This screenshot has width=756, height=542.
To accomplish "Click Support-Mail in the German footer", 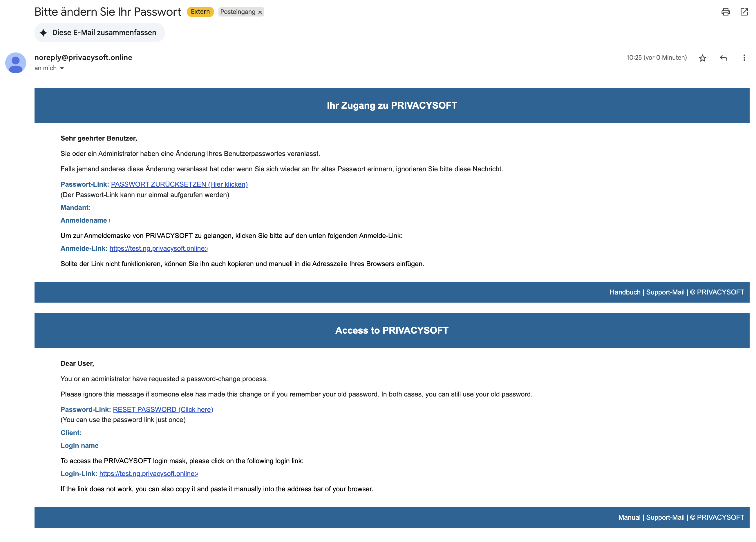I will tap(665, 292).
